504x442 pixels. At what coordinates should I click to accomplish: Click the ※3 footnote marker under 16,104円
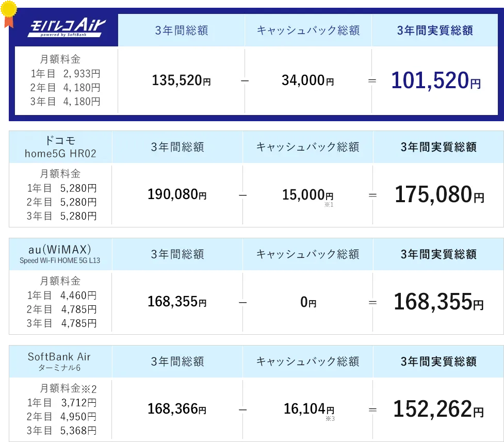[330, 419]
